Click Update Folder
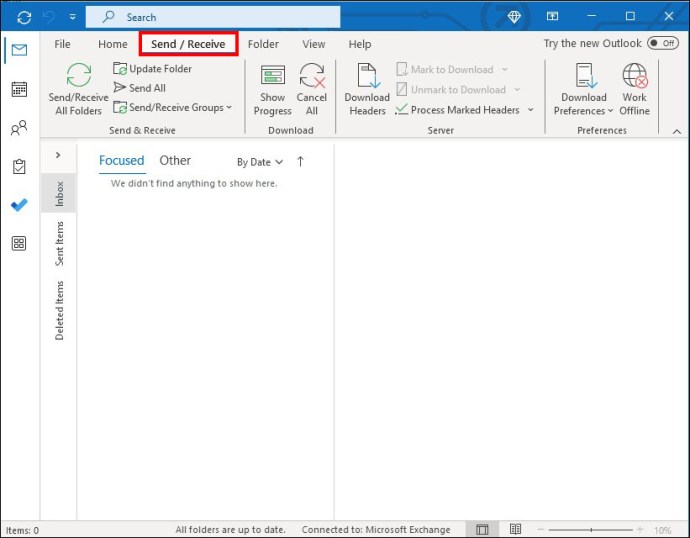The width and height of the screenshot is (690, 538). pyautogui.click(x=152, y=69)
